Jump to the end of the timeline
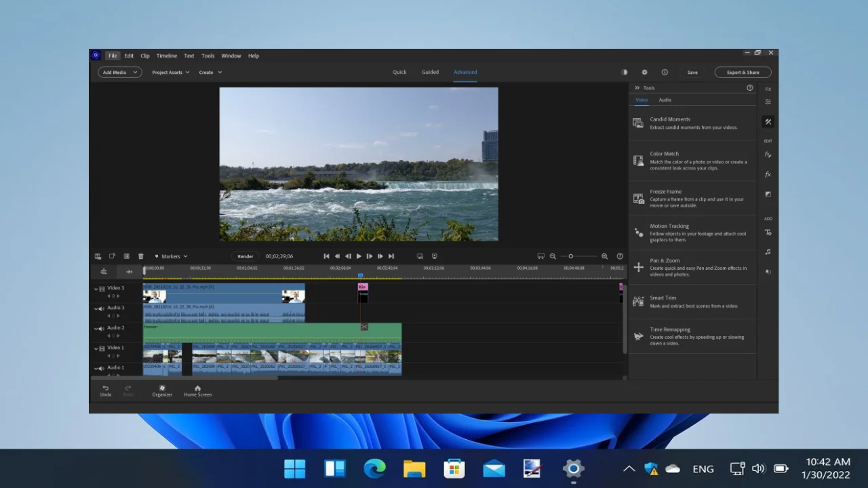The height and width of the screenshot is (488, 868). click(391, 256)
